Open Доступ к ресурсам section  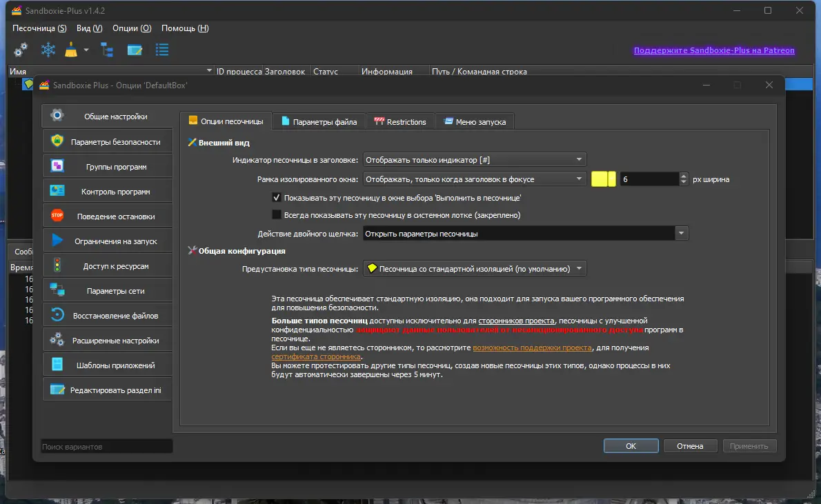108,266
